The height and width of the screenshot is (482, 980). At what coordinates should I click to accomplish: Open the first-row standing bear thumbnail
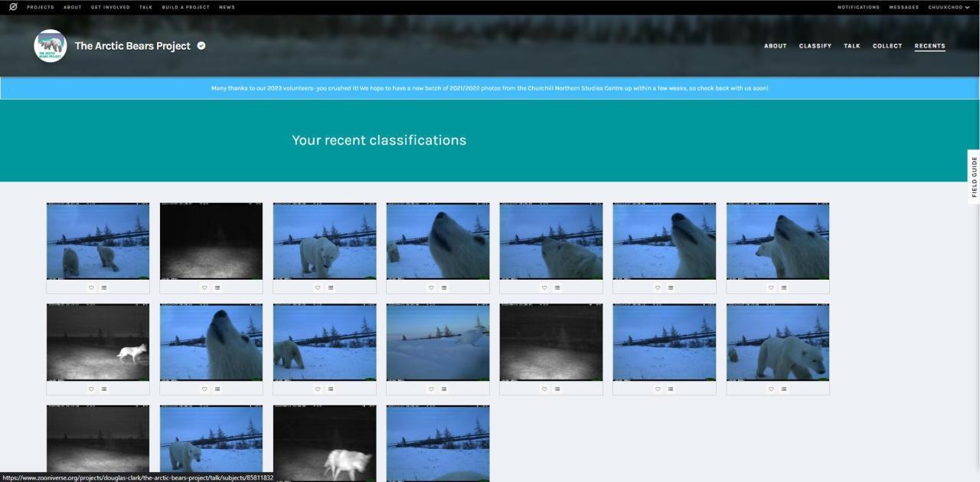pos(325,241)
